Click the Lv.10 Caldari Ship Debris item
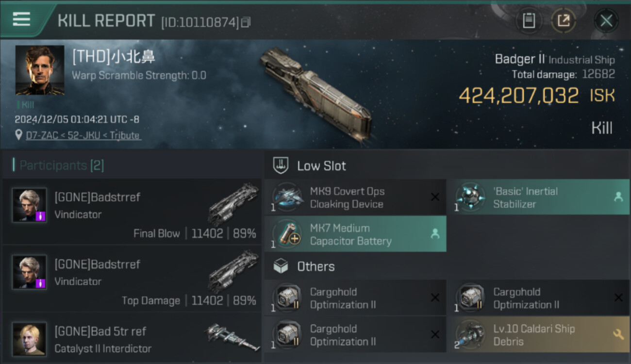Image resolution: width=631 pixels, height=364 pixels. click(x=538, y=335)
